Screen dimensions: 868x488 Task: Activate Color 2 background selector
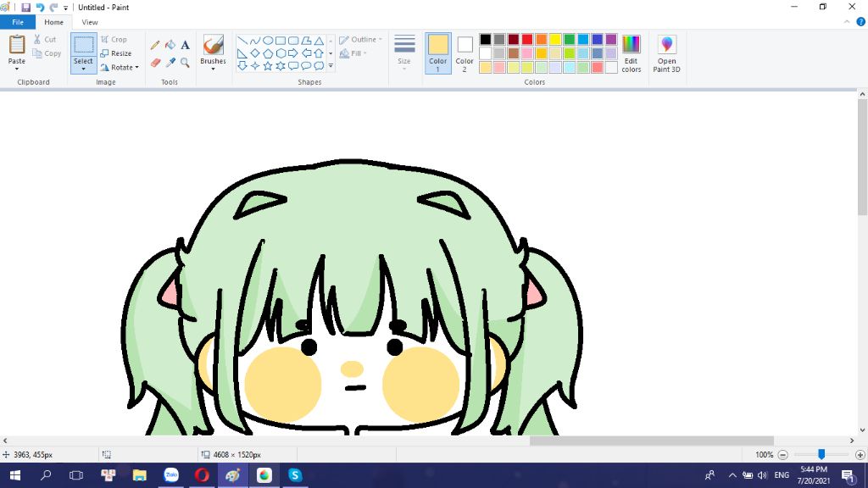[465, 53]
